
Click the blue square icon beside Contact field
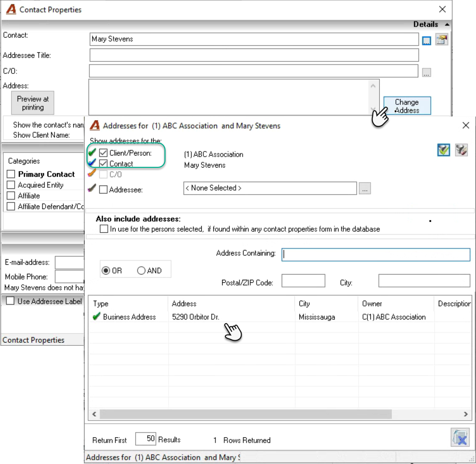[426, 40]
